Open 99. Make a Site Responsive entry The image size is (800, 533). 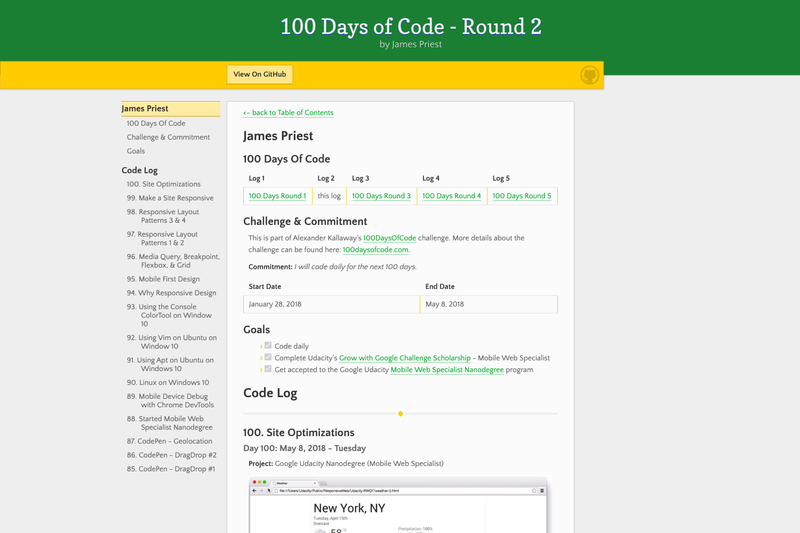point(170,198)
